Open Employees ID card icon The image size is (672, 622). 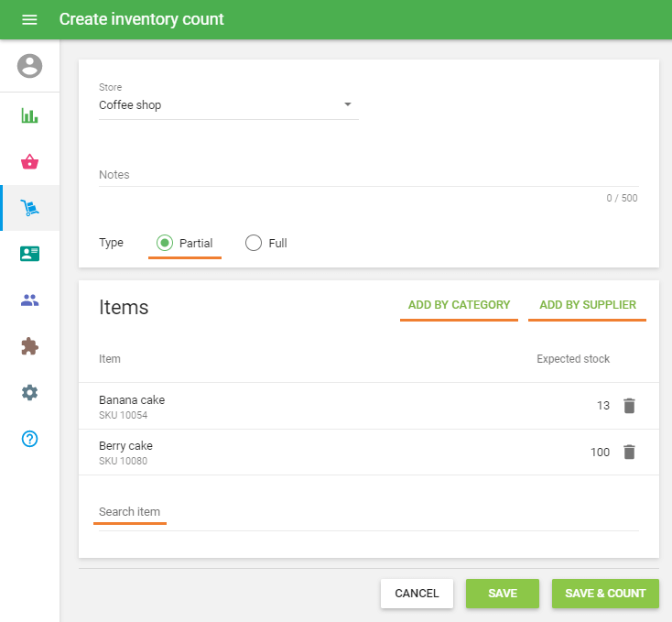[x=30, y=255]
